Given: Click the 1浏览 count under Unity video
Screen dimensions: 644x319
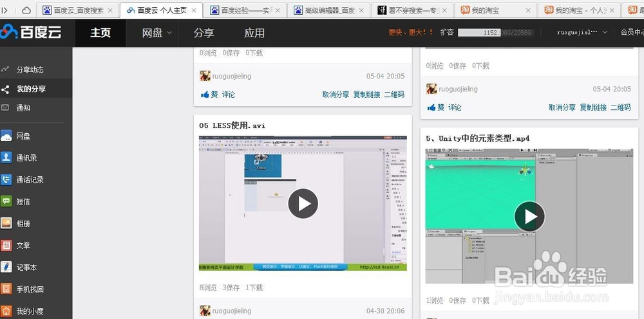Looking at the screenshot, I should coord(435,300).
